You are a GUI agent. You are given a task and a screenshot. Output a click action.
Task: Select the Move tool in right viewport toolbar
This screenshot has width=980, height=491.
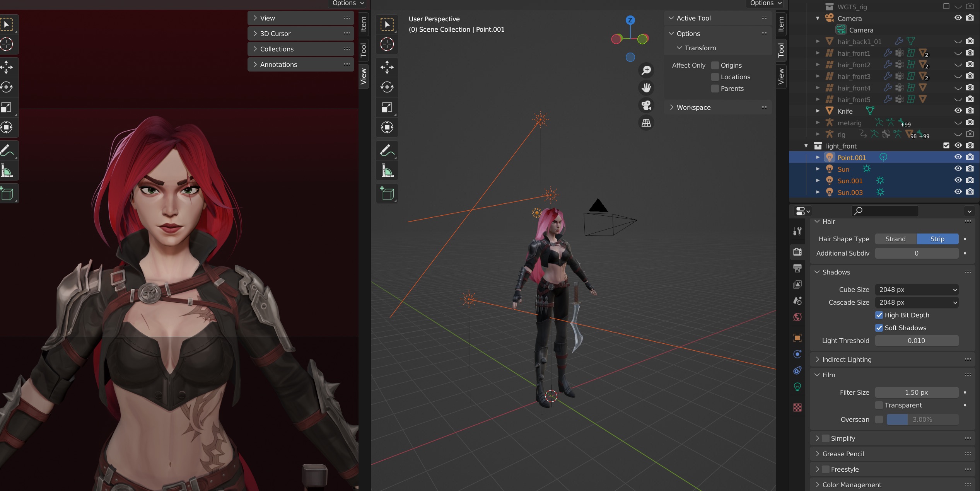[387, 67]
